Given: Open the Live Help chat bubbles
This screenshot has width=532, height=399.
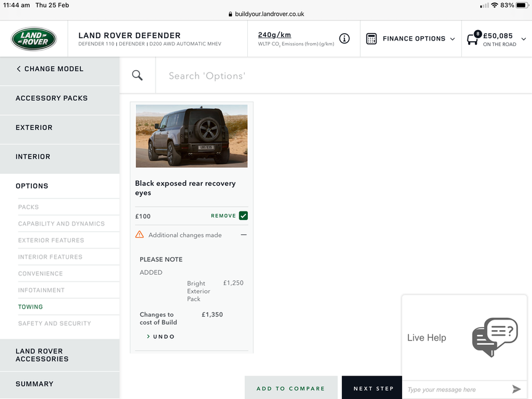Looking at the screenshot, I should [495, 337].
